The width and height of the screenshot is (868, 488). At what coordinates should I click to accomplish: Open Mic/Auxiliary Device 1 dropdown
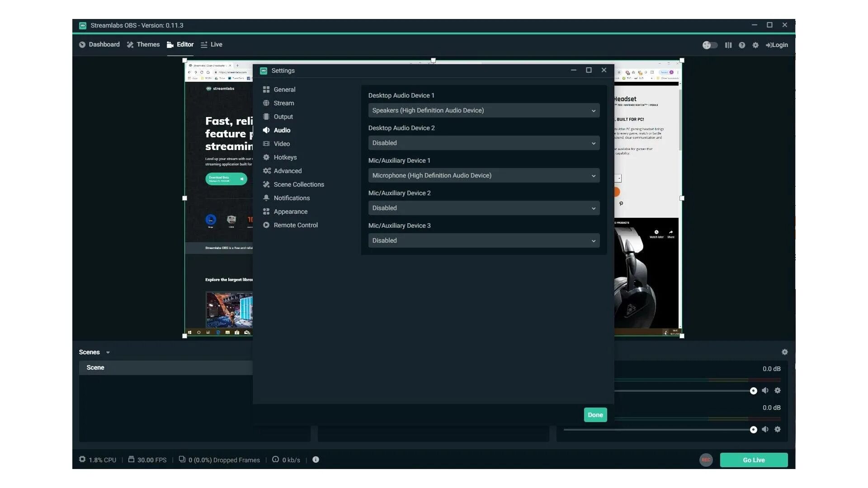click(x=484, y=175)
